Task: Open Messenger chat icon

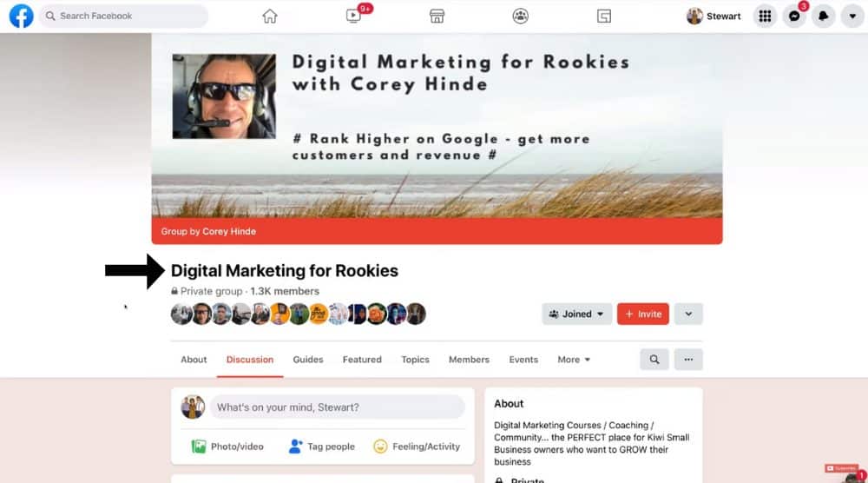Action: tap(794, 17)
